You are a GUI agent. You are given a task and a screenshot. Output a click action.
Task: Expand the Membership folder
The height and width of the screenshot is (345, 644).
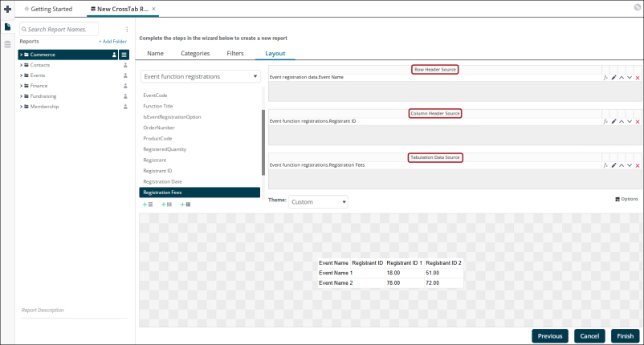pos(22,107)
